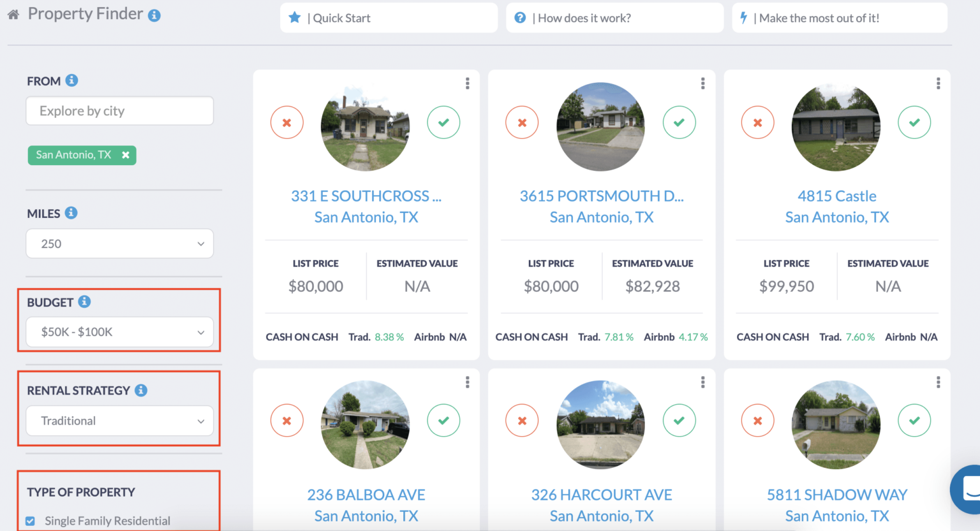Open the Miles dropdown showing 250
The width and height of the screenshot is (980, 531).
pos(119,243)
